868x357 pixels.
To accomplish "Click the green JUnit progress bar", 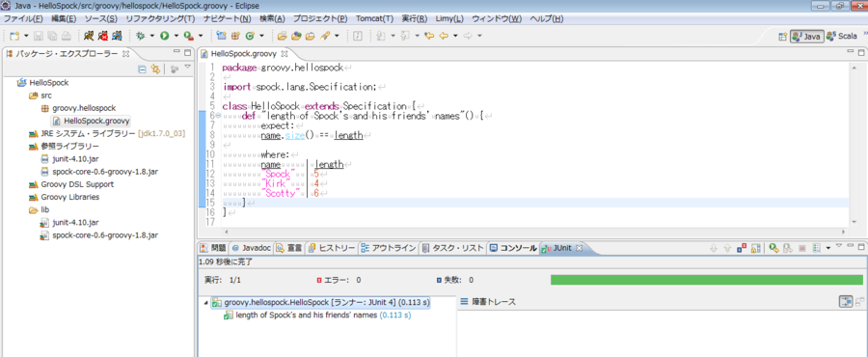I will 706,280.
